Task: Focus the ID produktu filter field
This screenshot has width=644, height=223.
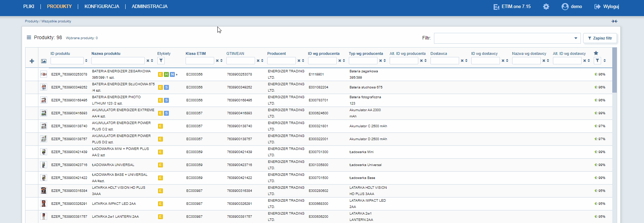Action: coord(67,61)
